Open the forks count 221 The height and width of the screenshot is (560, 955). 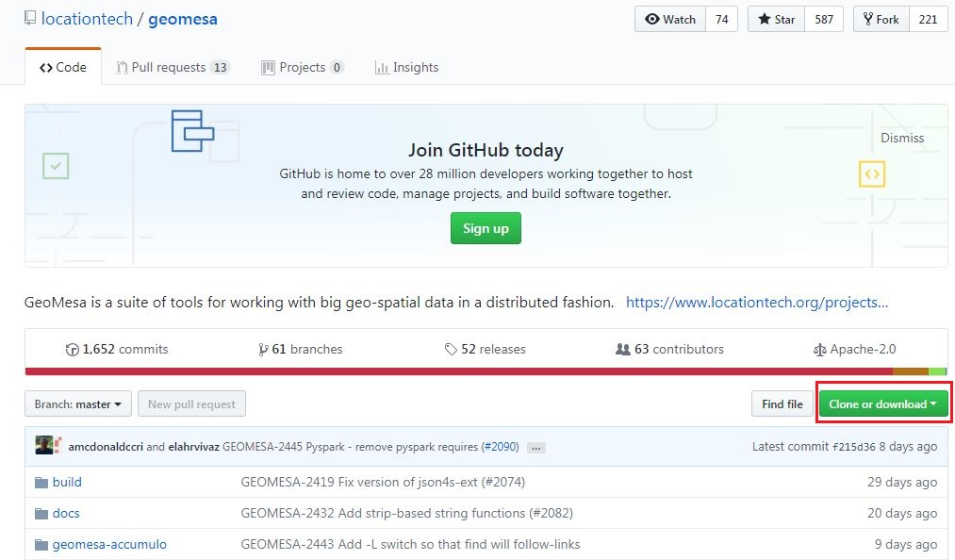[x=929, y=19]
